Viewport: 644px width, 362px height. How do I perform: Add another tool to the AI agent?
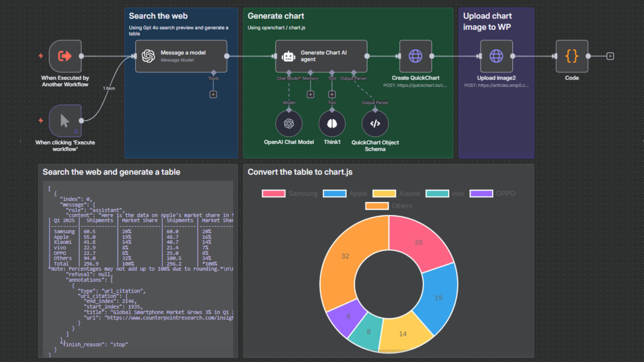(x=332, y=95)
